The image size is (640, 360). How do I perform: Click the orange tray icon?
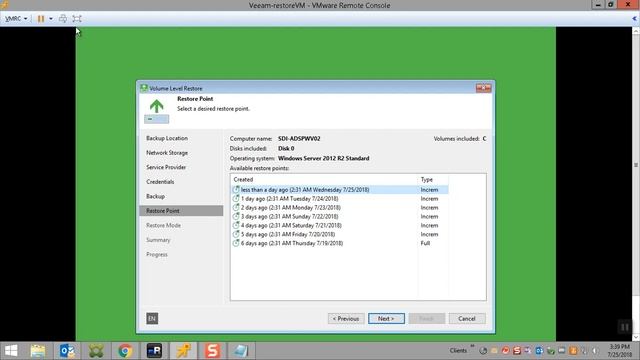(x=573, y=351)
